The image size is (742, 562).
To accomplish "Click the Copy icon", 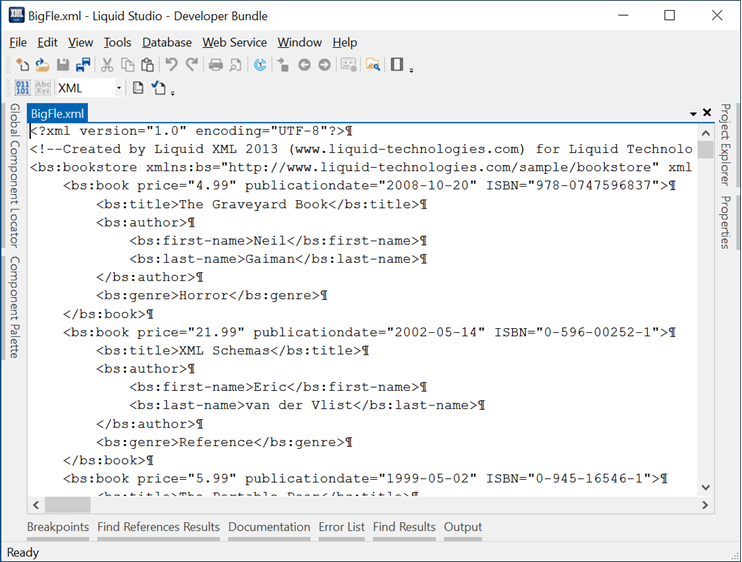I will tap(128, 65).
